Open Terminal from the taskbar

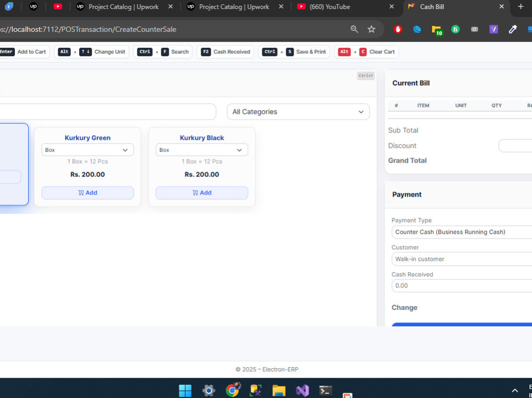coord(326,391)
